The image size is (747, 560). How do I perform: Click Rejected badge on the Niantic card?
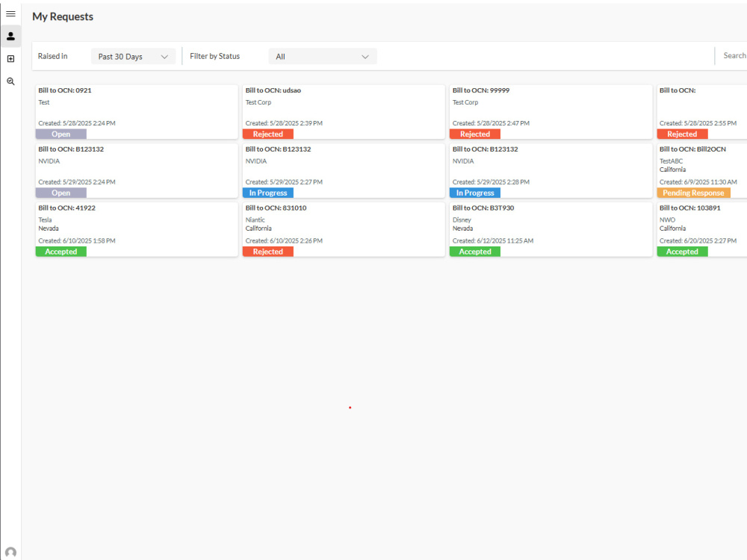267,252
